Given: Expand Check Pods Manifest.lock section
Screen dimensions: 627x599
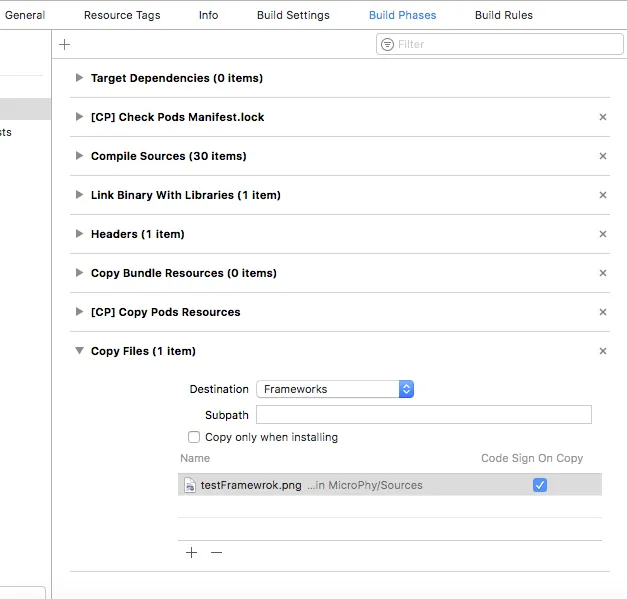Looking at the screenshot, I should 79,117.
